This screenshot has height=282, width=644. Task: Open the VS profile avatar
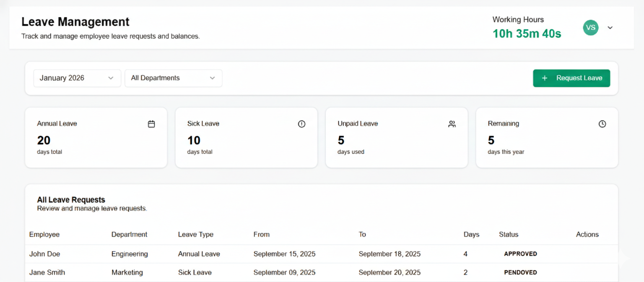pos(590,27)
